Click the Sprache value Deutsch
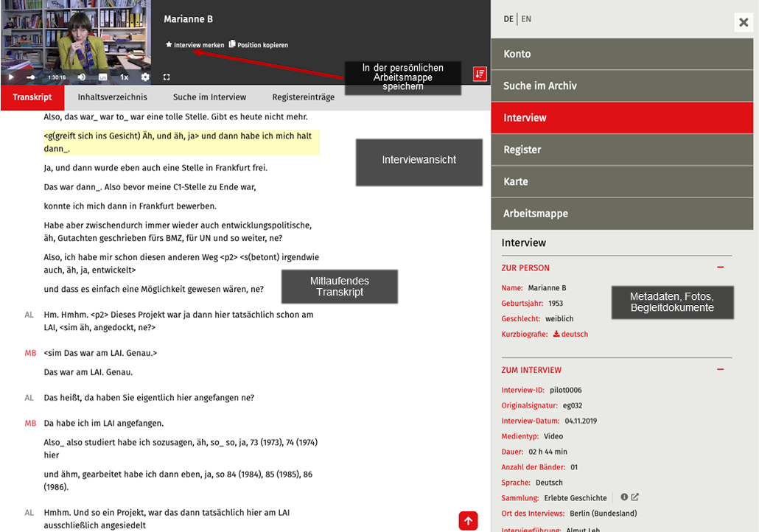Screen dimensions: 759x532 550,483
